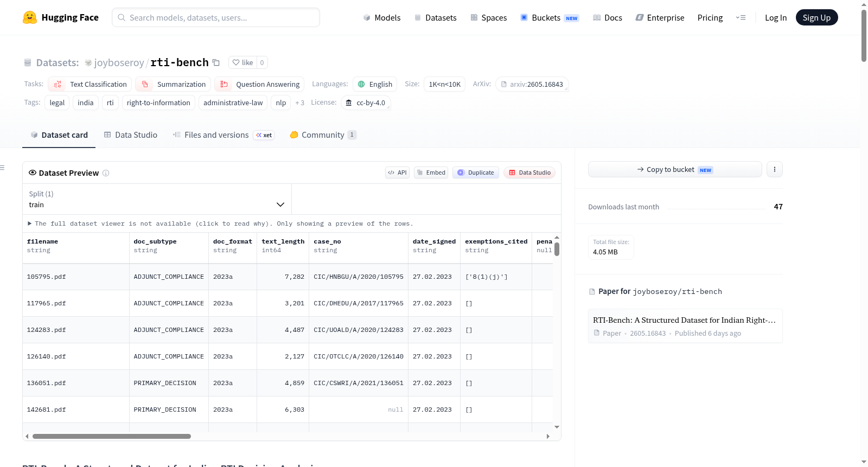Select the 105795.pdf filename cell
868x467 pixels.
pos(76,277)
